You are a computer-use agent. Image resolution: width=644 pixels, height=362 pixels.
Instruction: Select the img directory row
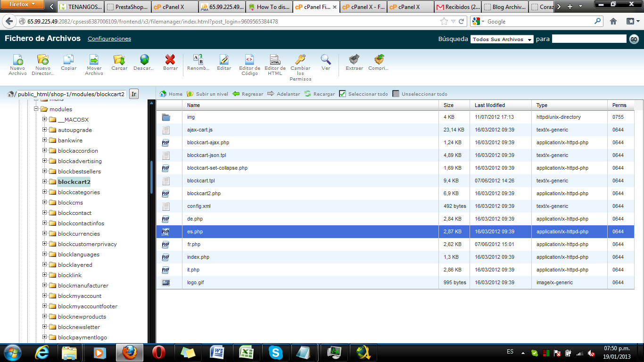pyautogui.click(x=395, y=117)
